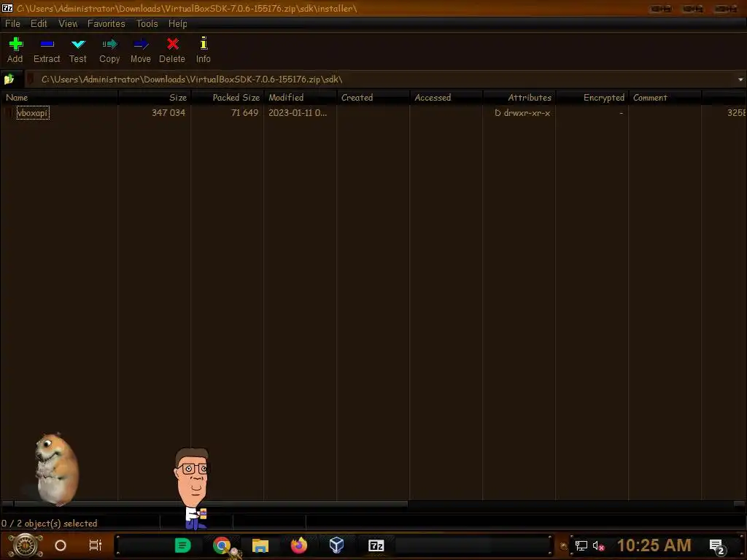Sort by the Packed Size column header
The width and height of the screenshot is (747, 560).
228,98
